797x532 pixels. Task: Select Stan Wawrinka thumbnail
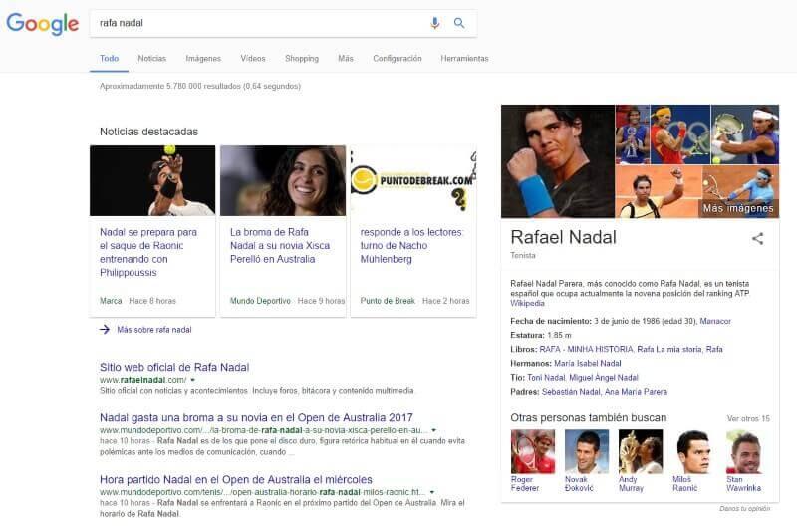[748, 451]
